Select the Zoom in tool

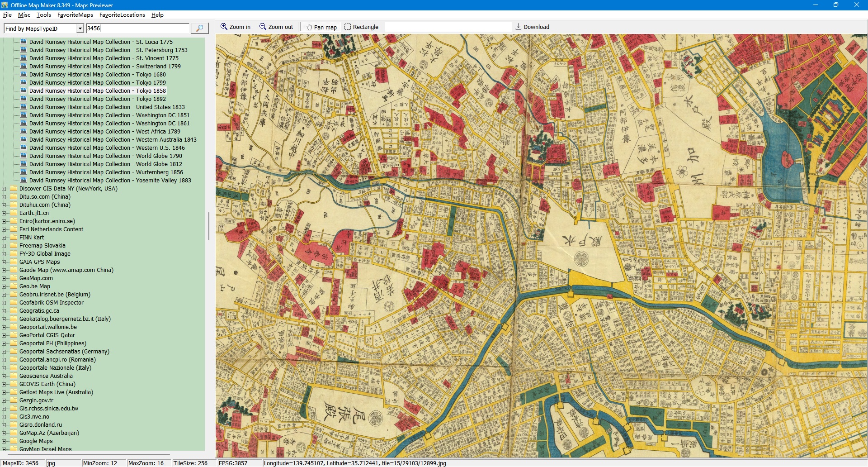pos(236,27)
